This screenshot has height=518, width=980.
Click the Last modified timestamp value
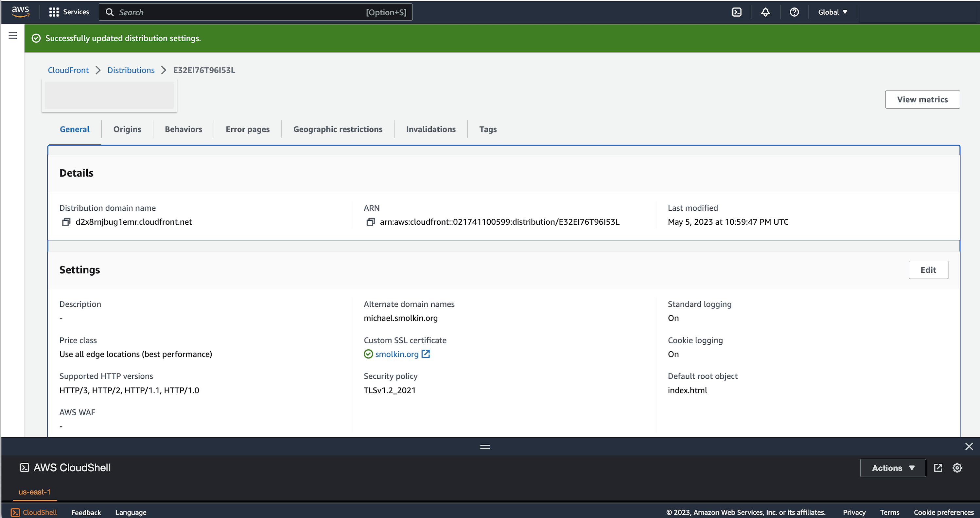[728, 222]
